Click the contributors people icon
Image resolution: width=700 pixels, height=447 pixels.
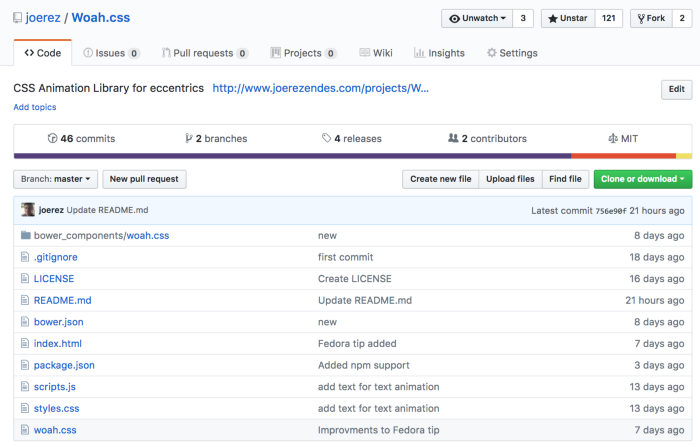point(453,138)
